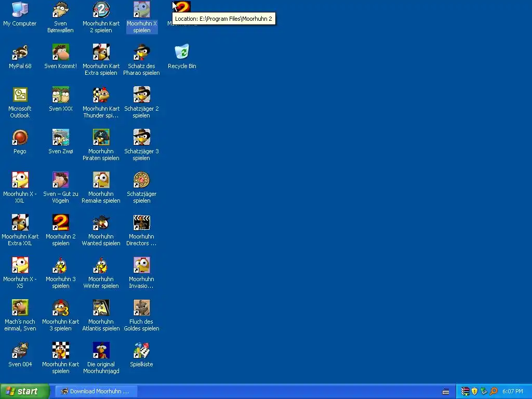Click the Moorhuhn Kart Extra spielen shortcut
Image resolution: width=532 pixels, height=399 pixels.
[x=101, y=52]
